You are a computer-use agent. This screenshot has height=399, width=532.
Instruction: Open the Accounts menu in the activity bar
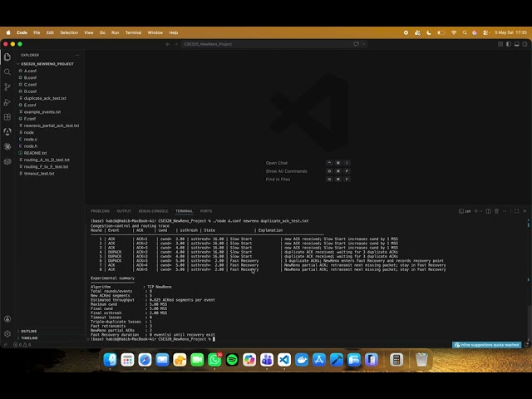click(7, 319)
